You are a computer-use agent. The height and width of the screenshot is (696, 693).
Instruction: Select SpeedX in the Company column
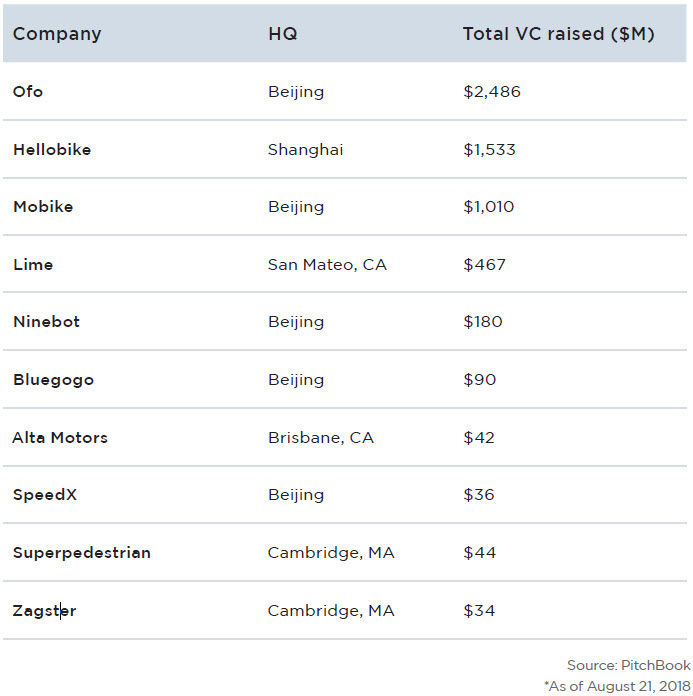click(x=45, y=495)
